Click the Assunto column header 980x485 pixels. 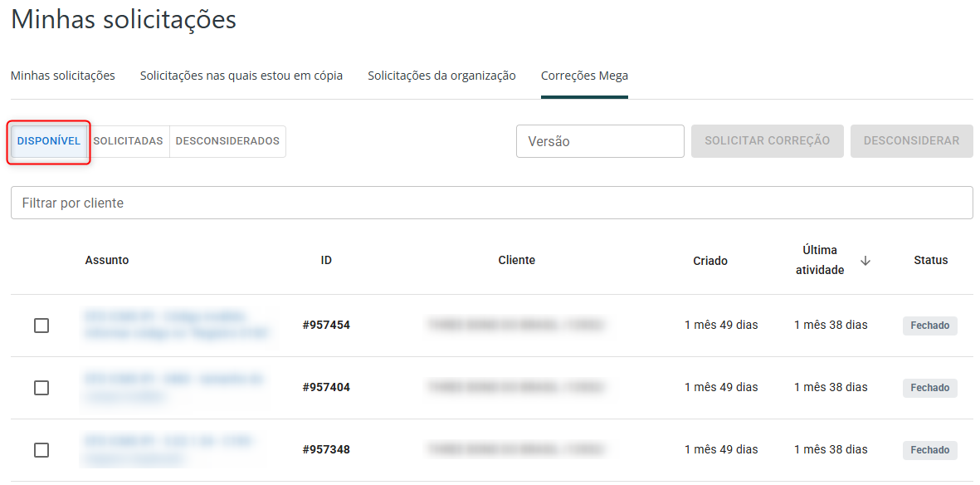[x=107, y=260]
